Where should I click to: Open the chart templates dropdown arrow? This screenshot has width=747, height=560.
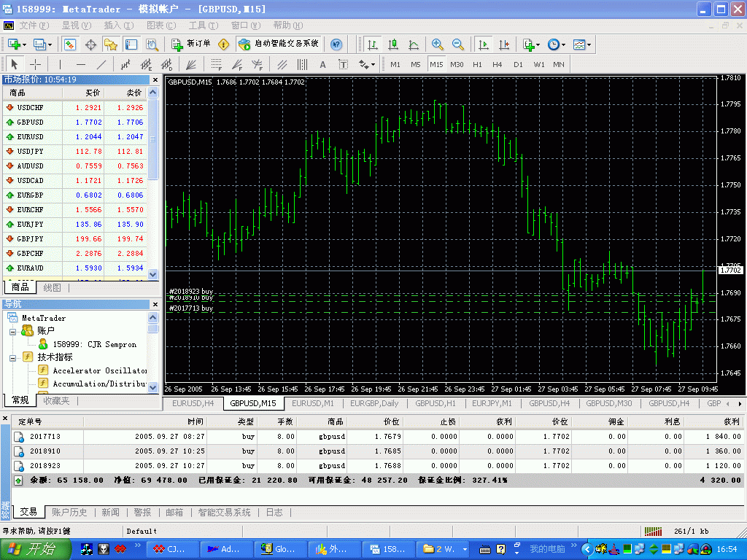(x=589, y=44)
